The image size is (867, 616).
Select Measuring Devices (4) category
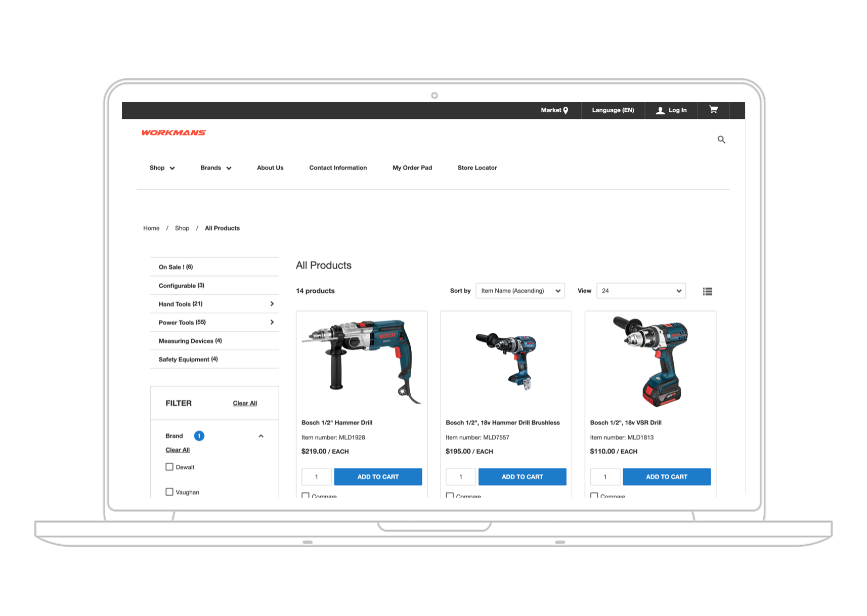point(214,341)
